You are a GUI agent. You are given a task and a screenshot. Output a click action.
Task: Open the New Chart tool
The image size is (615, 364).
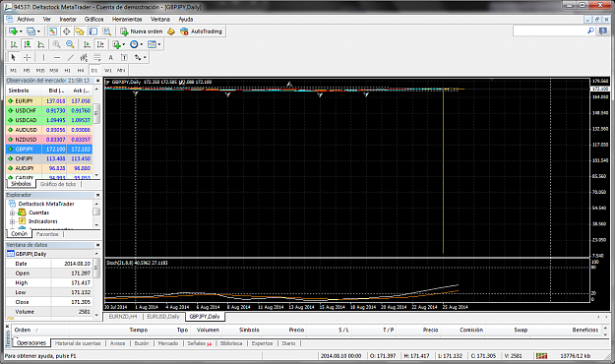(13, 31)
